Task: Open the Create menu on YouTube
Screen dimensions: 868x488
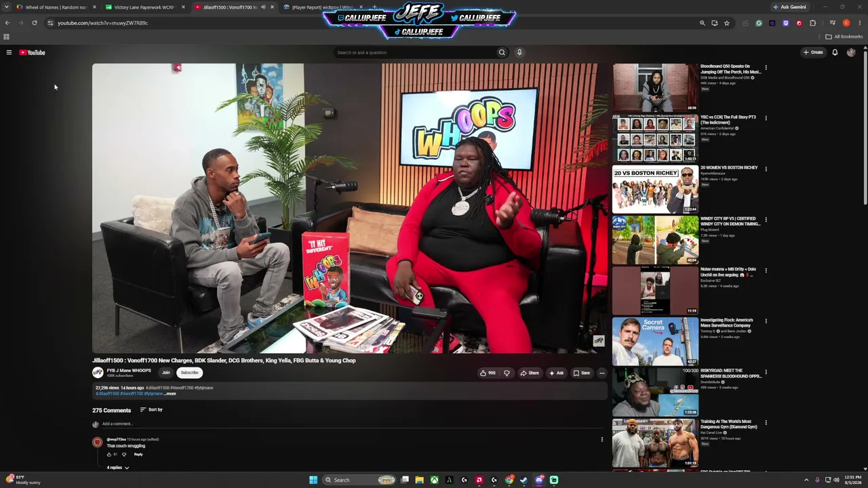Action: click(x=813, y=52)
